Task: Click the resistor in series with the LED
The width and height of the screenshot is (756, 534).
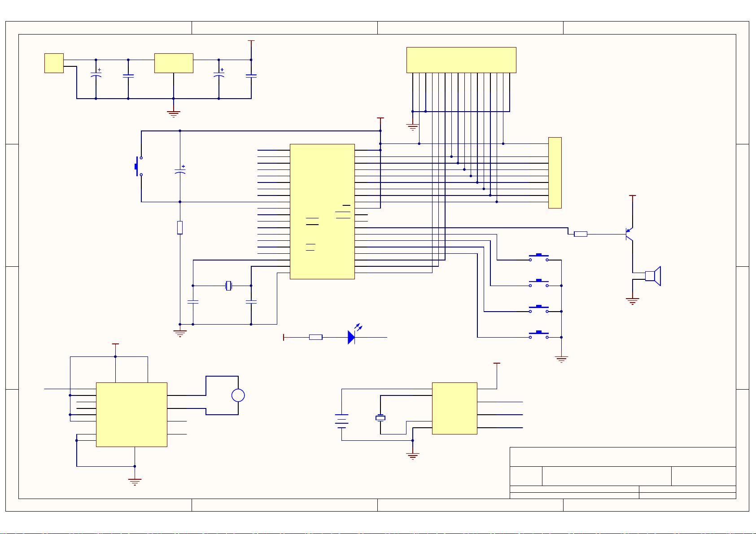Action: 316,337
